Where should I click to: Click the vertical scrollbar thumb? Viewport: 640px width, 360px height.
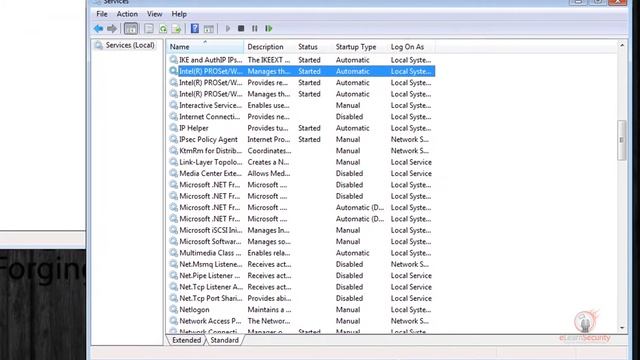point(622,140)
